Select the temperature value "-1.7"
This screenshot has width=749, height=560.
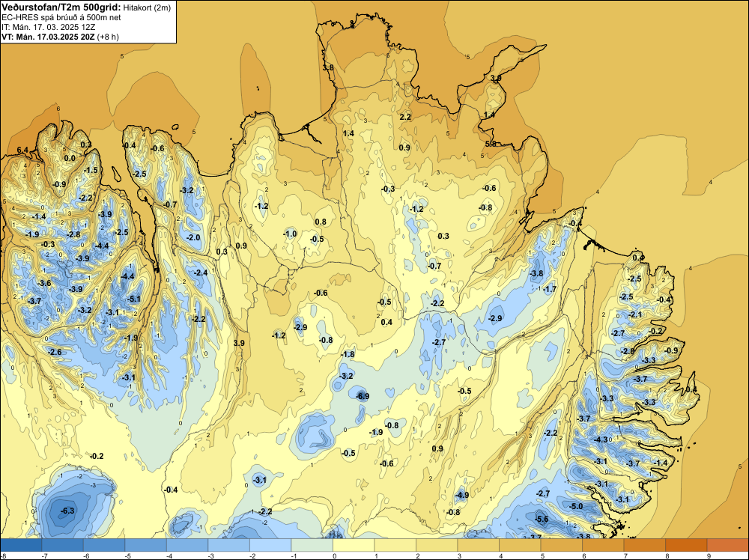pyautogui.click(x=551, y=289)
